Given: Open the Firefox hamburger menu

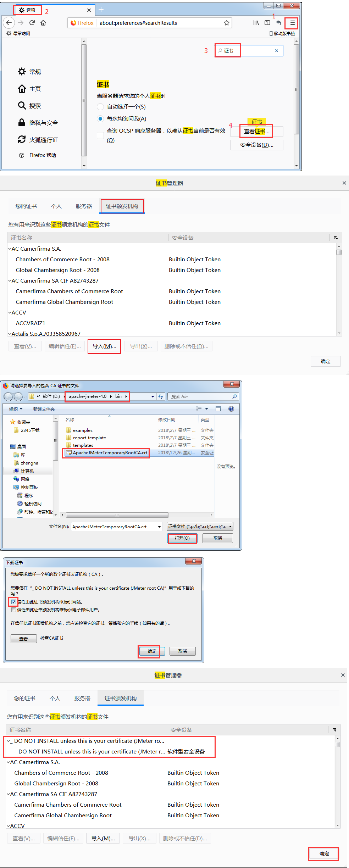Looking at the screenshot, I should click(292, 23).
